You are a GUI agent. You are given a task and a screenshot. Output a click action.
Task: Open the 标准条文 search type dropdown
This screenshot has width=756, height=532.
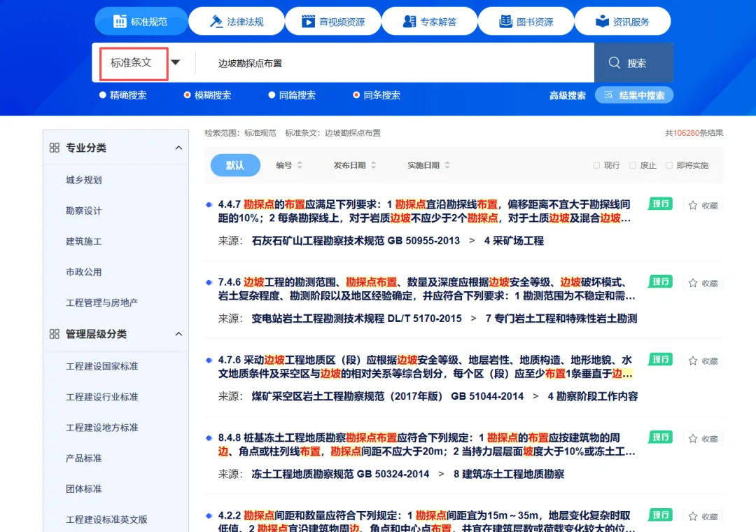[x=134, y=63]
